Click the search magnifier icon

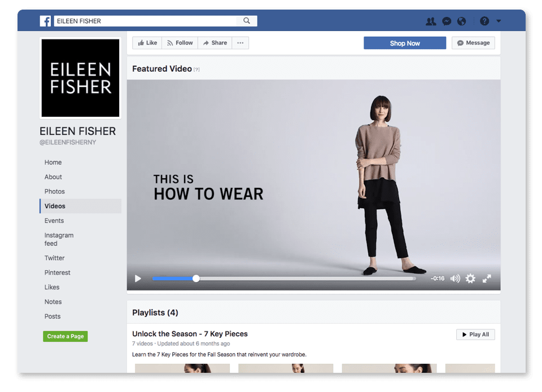247,21
